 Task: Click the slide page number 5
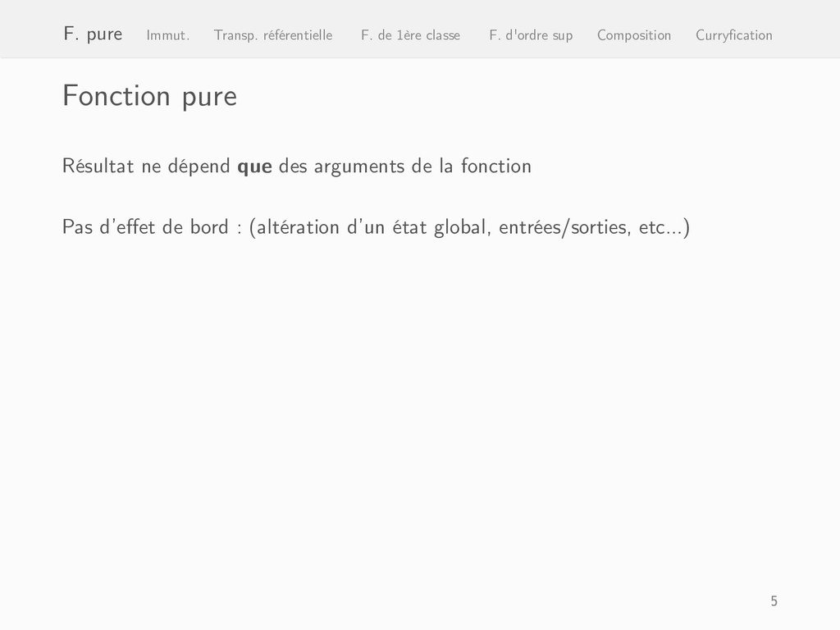pos(774,601)
